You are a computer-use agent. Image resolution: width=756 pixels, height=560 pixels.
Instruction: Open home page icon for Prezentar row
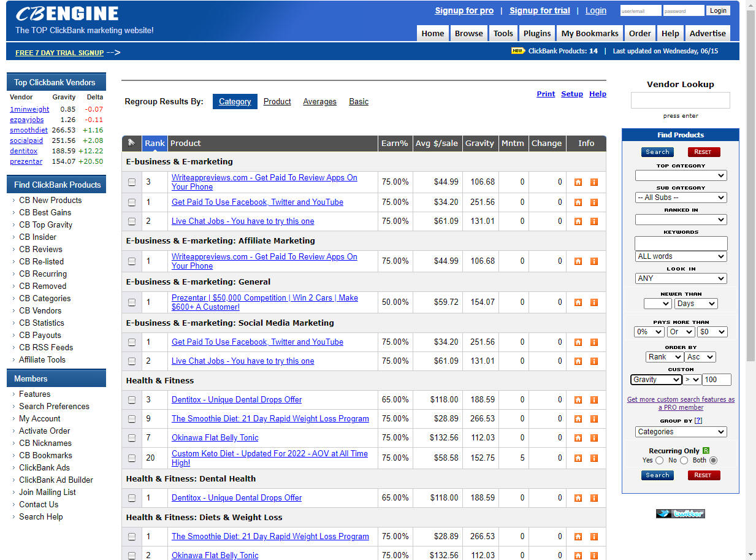click(578, 302)
